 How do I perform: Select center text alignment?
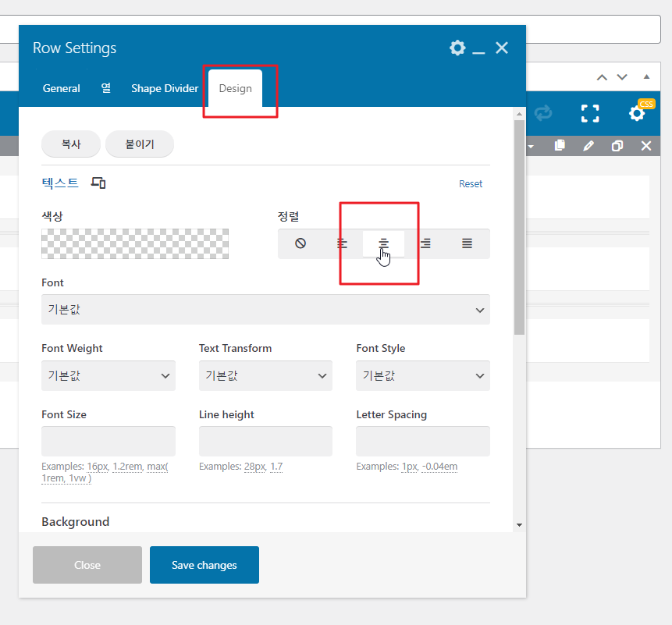click(x=383, y=243)
